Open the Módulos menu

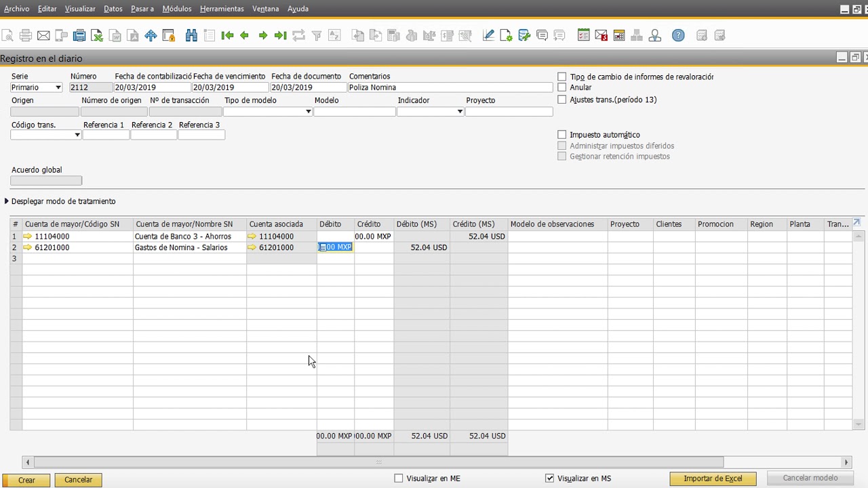(177, 9)
